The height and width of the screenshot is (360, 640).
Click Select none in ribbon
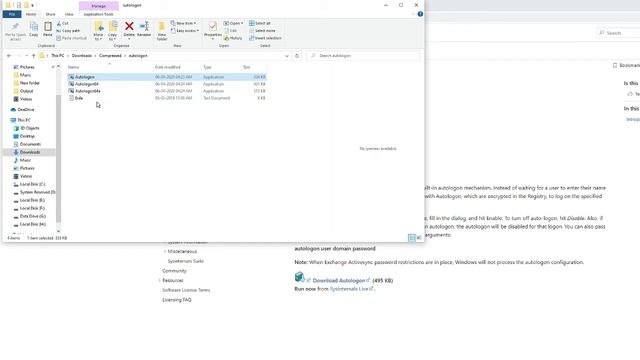click(262, 31)
